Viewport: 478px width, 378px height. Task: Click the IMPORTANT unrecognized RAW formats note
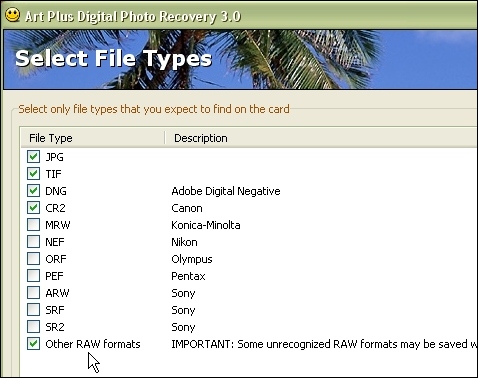[324, 344]
